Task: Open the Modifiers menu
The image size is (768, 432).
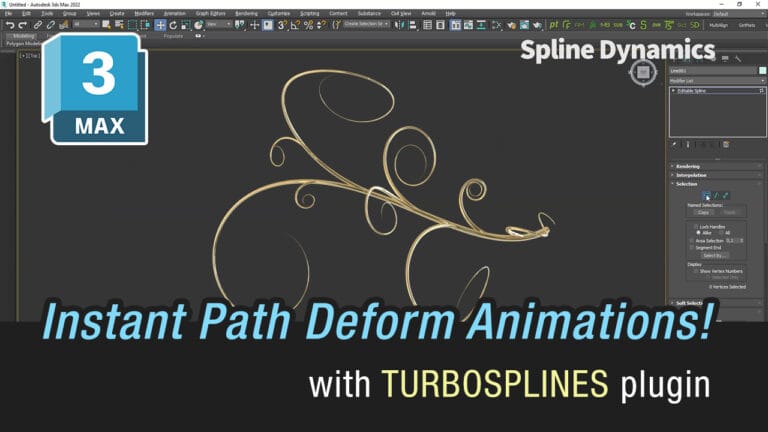Action: (144, 14)
